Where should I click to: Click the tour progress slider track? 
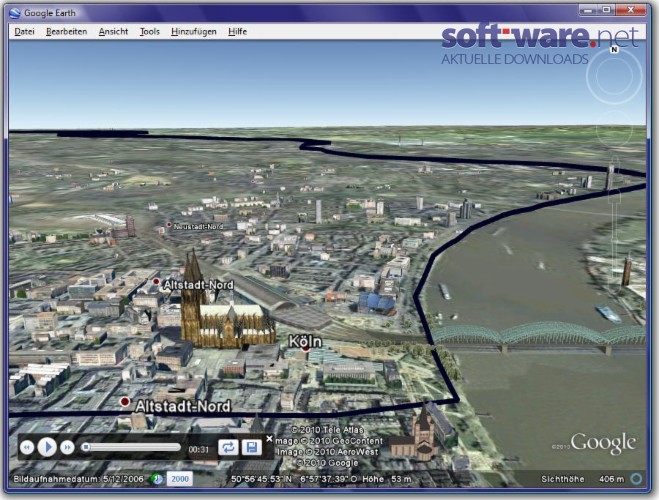click(x=132, y=447)
